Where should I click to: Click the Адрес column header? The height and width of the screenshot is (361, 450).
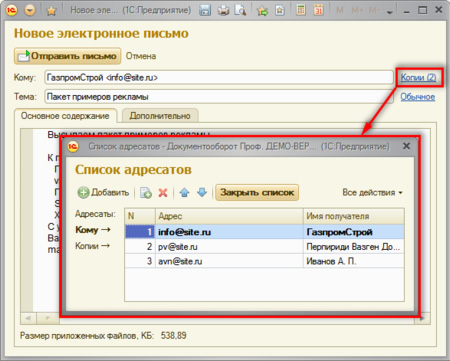point(229,216)
